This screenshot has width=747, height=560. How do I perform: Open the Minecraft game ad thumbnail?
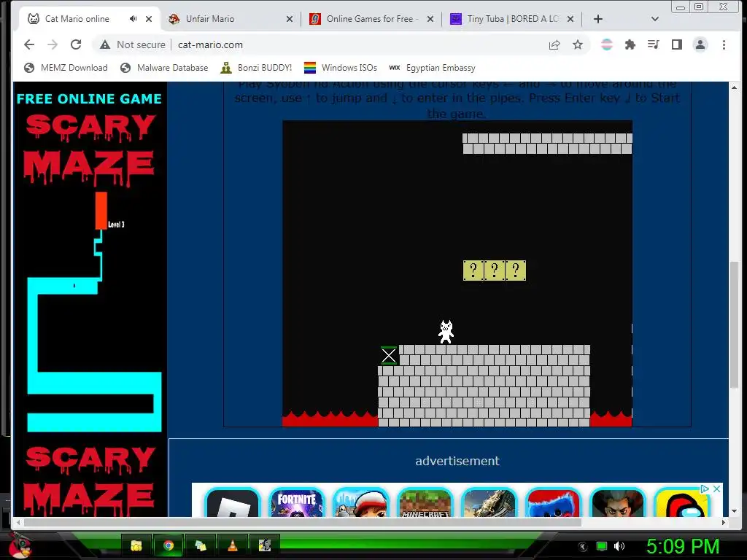coord(425,503)
